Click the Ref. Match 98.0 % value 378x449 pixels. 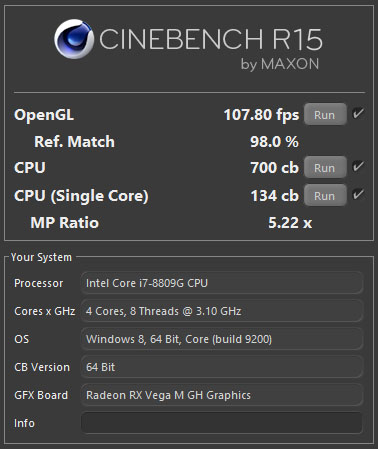pos(274,142)
